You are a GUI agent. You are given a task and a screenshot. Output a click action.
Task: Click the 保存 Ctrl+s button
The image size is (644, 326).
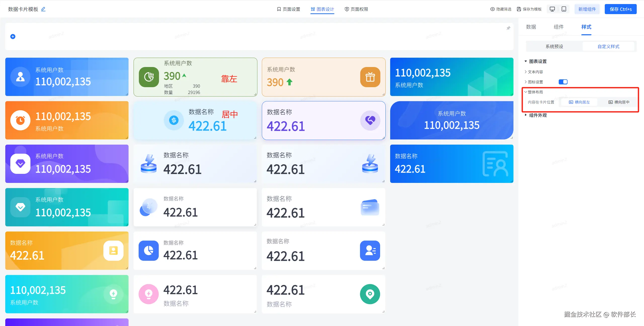620,9
